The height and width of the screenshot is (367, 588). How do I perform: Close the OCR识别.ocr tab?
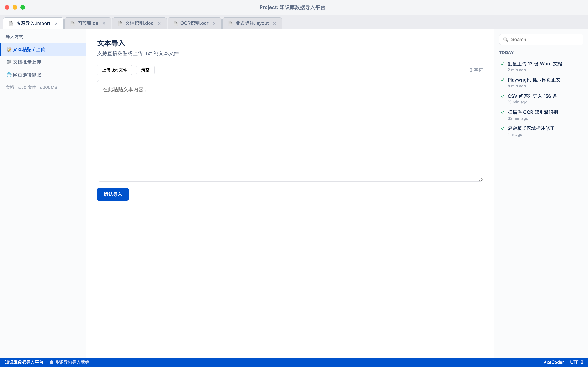(x=214, y=23)
